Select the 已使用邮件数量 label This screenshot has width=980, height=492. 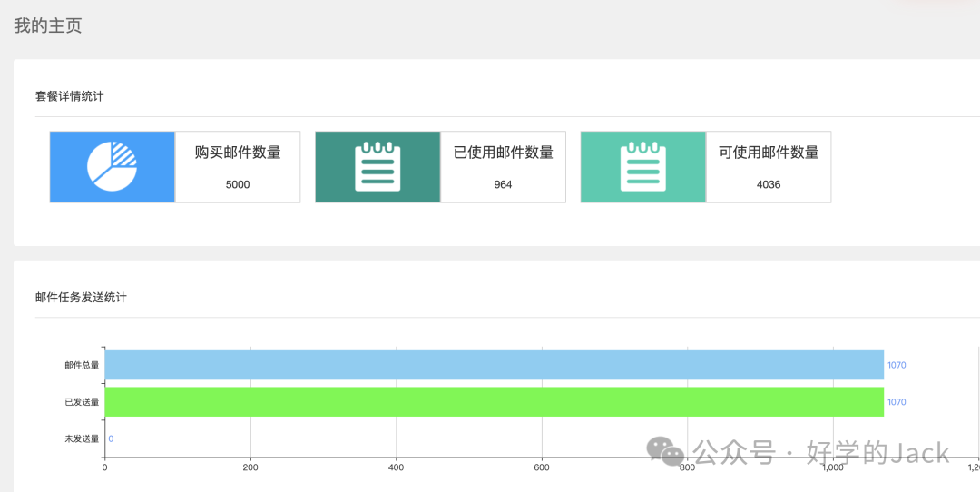click(x=503, y=152)
